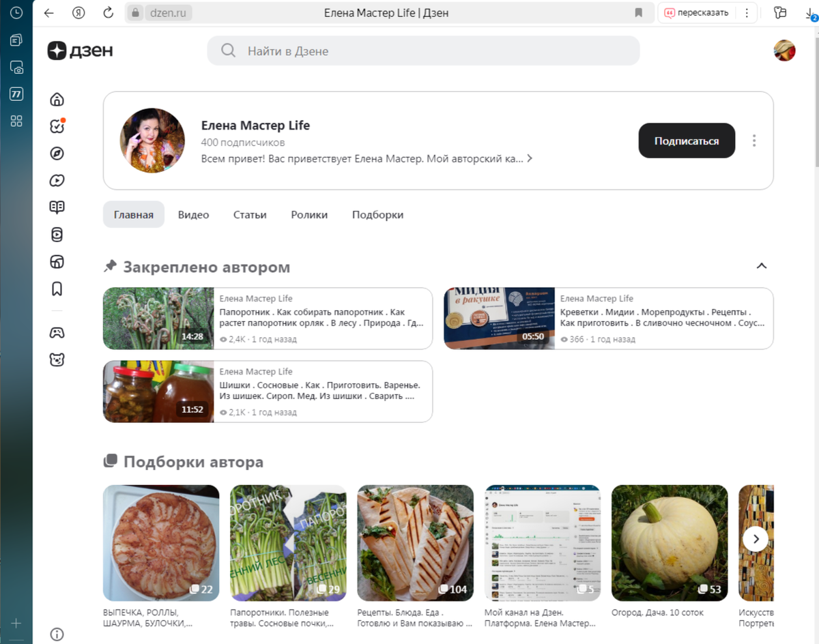Viewport: 819px width, 644px height.
Task: Open the articles book icon in sidebar
Action: pos(57,207)
